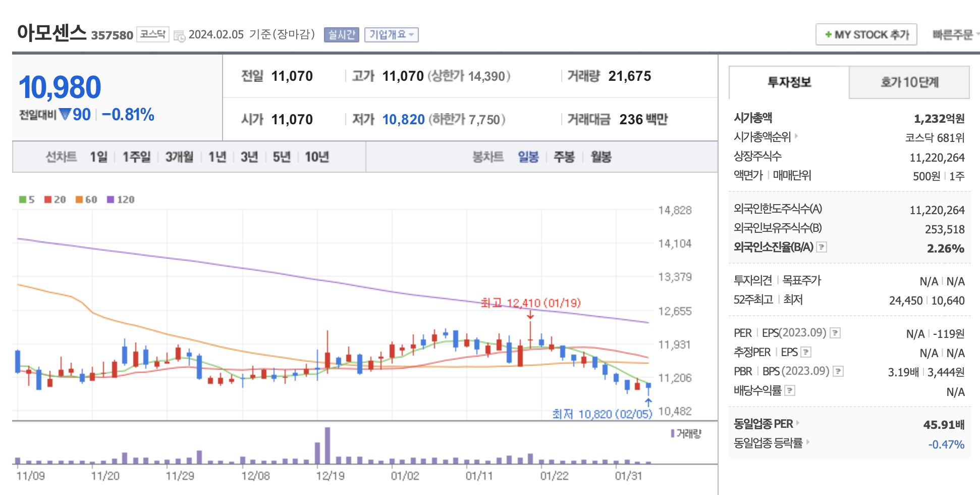Open the 빠른주문 quick order dropdown
This screenshot has width=980, height=495.
(955, 34)
